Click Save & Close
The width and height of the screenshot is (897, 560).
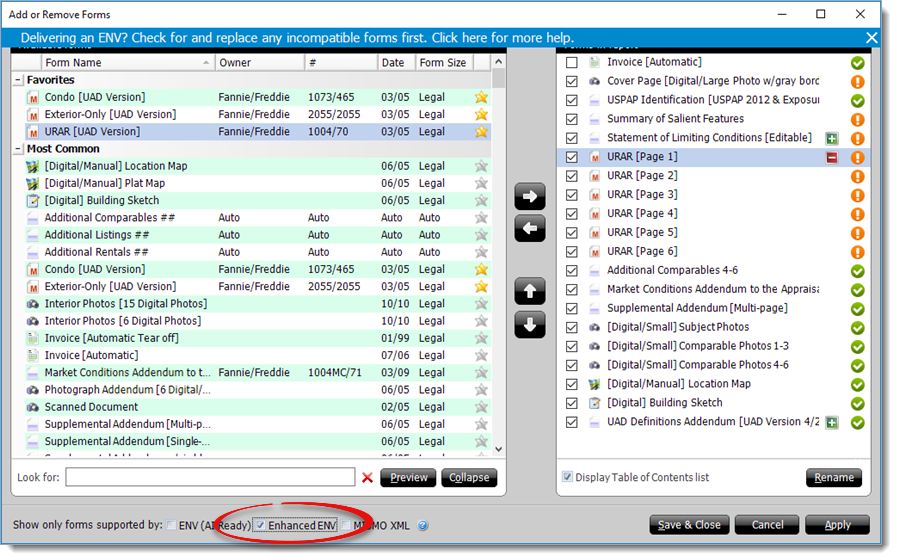point(689,525)
